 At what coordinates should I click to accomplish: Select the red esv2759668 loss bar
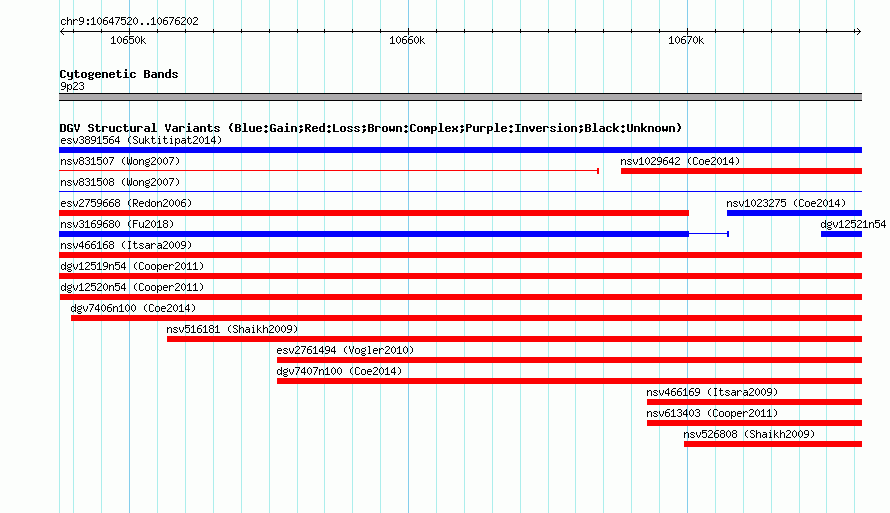click(374, 213)
